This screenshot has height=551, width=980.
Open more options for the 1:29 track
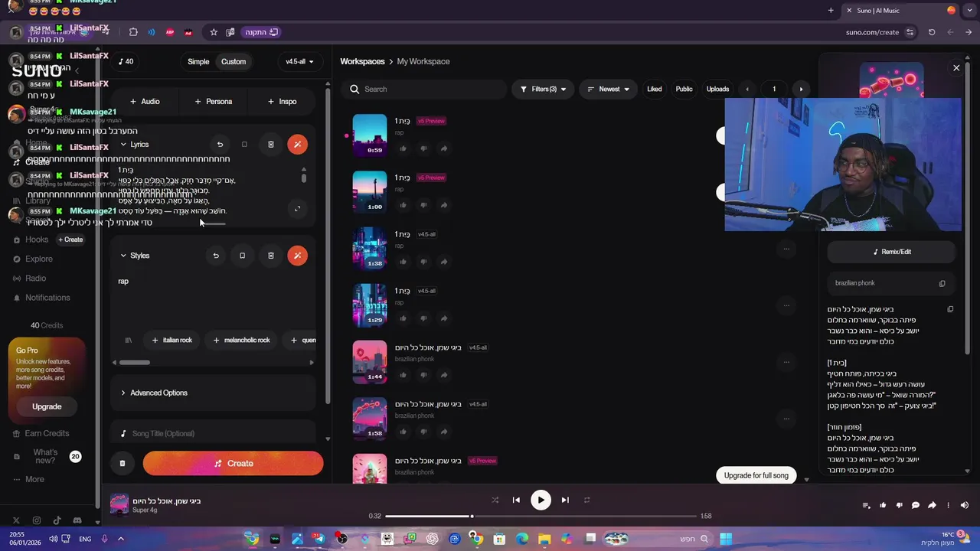point(786,305)
